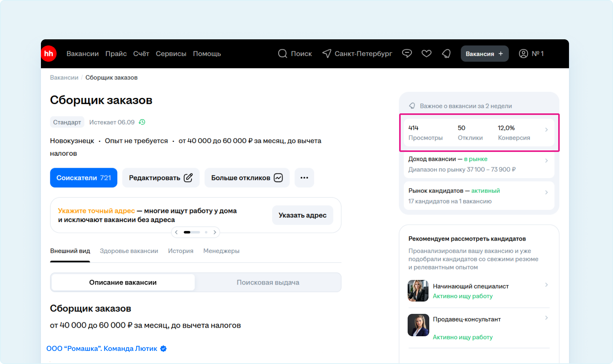Switch to Поисковая выдача view

pos(268,283)
